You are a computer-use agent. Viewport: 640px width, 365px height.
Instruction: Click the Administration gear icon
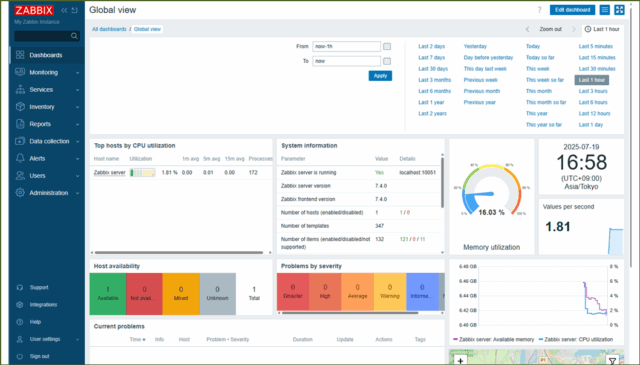[x=20, y=193]
